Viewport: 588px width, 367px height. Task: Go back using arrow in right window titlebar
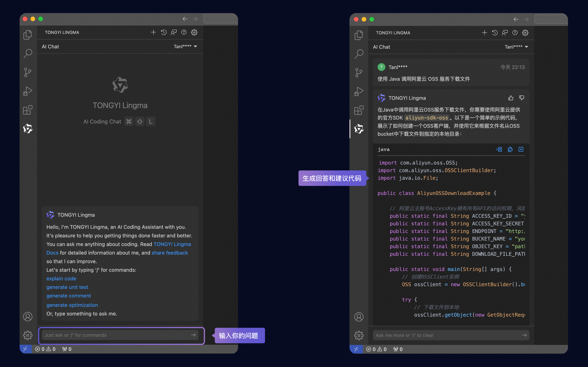point(516,19)
